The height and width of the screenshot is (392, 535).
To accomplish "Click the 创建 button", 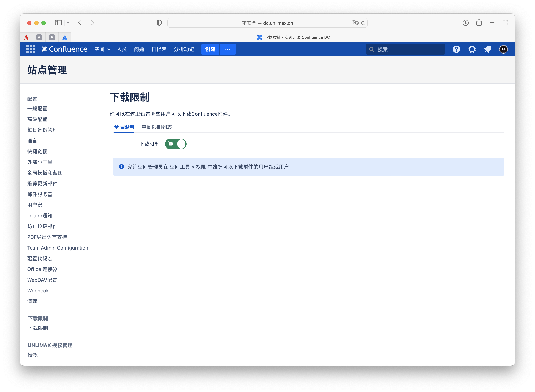I will click(x=210, y=49).
